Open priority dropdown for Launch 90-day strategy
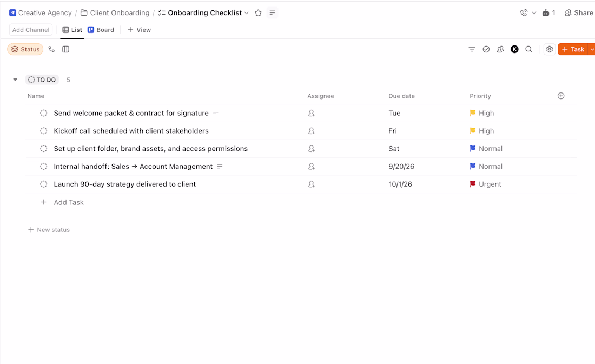Screen dimensions: 595x364 [x=486, y=184]
